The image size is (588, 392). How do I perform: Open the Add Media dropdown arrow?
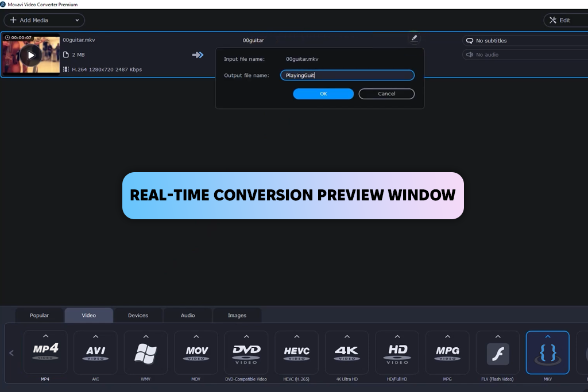click(77, 20)
